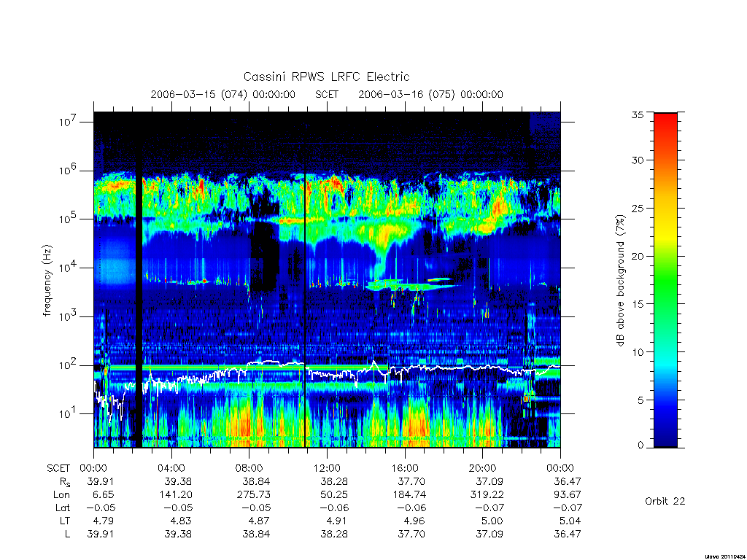Click the end timestamp "2006-03-16 (075) 00:00:00"
This screenshot has width=747, height=560.
pyautogui.click(x=430, y=94)
